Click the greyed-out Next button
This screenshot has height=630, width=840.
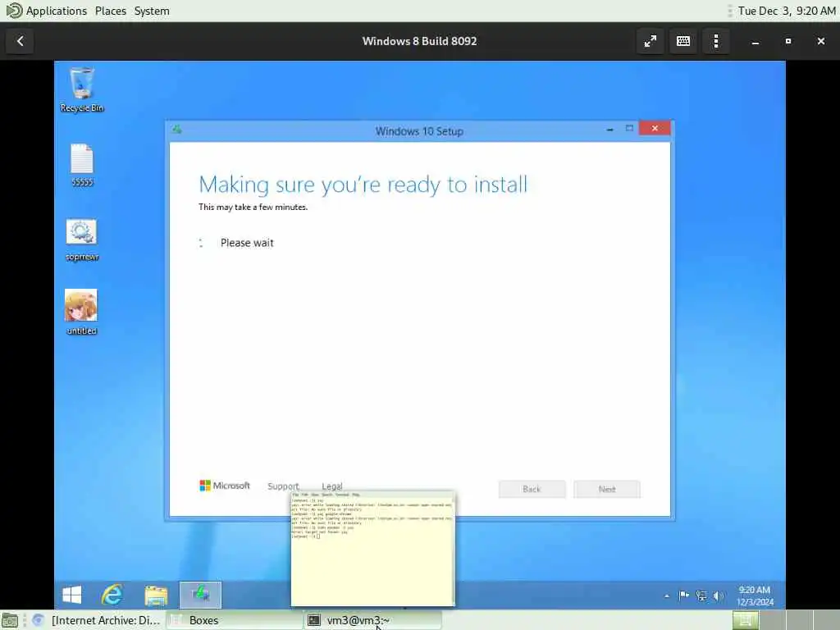click(x=607, y=489)
